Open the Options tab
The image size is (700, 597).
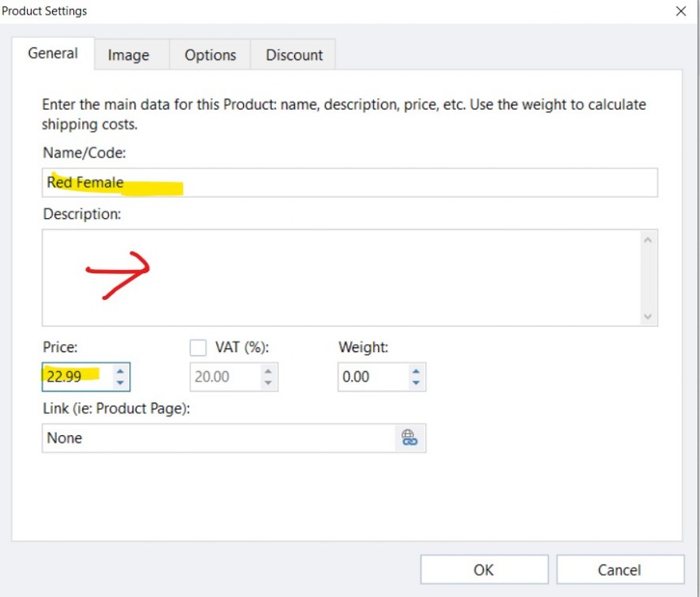pyautogui.click(x=211, y=55)
